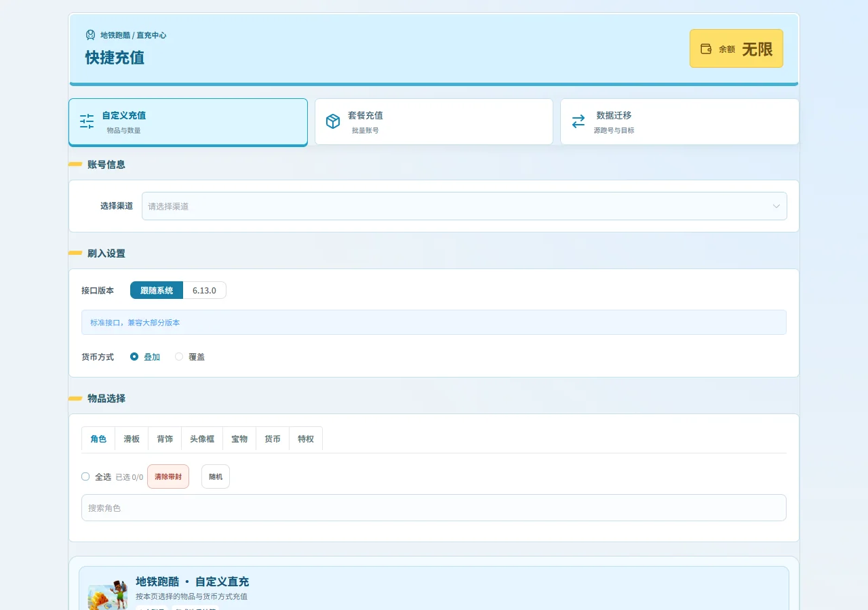Click the 货币方式 label
The width and height of the screenshot is (868, 610).
(98, 357)
